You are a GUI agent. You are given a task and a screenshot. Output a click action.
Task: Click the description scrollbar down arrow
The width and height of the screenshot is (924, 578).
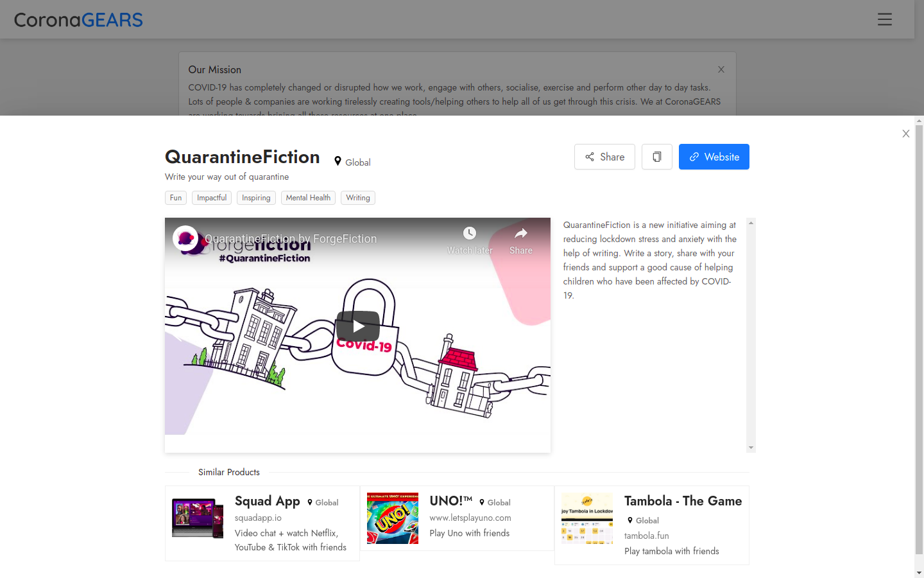751,448
